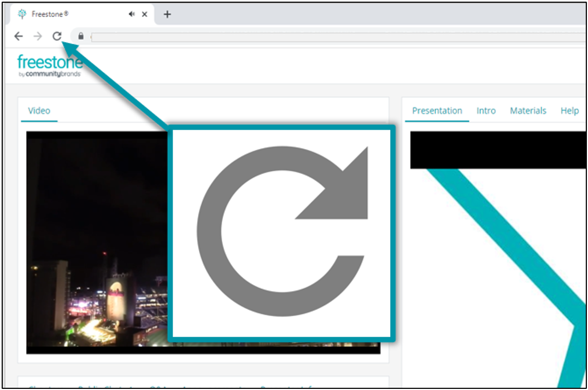588x390 pixels.
Task: Click the browser back arrow button
Action: click(x=19, y=36)
